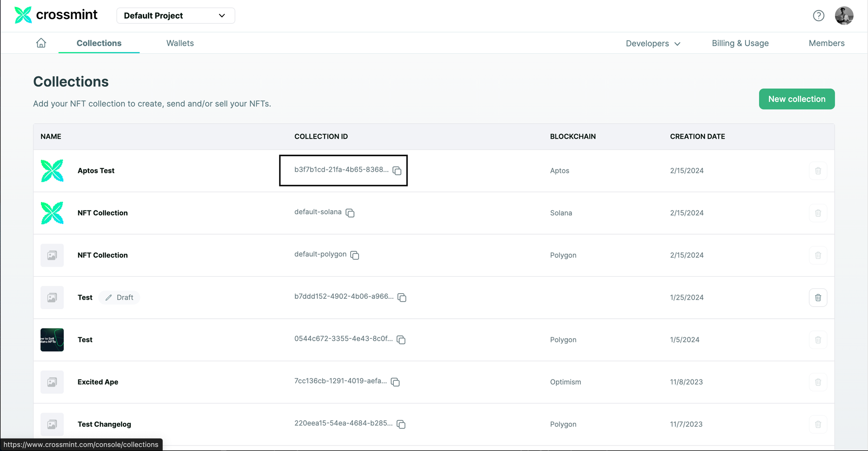Copy the Excited Ape collection ID

[395, 382]
